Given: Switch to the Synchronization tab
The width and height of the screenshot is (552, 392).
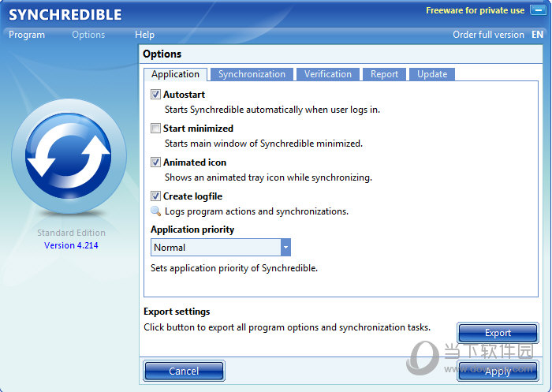Looking at the screenshot, I should click(x=252, y=74).
